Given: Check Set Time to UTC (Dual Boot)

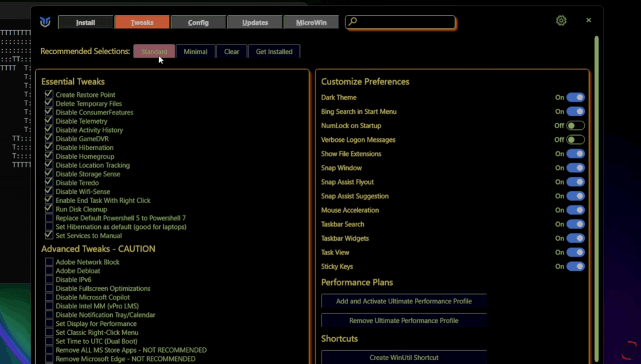Looking at the screenshot, I should 49,341.
